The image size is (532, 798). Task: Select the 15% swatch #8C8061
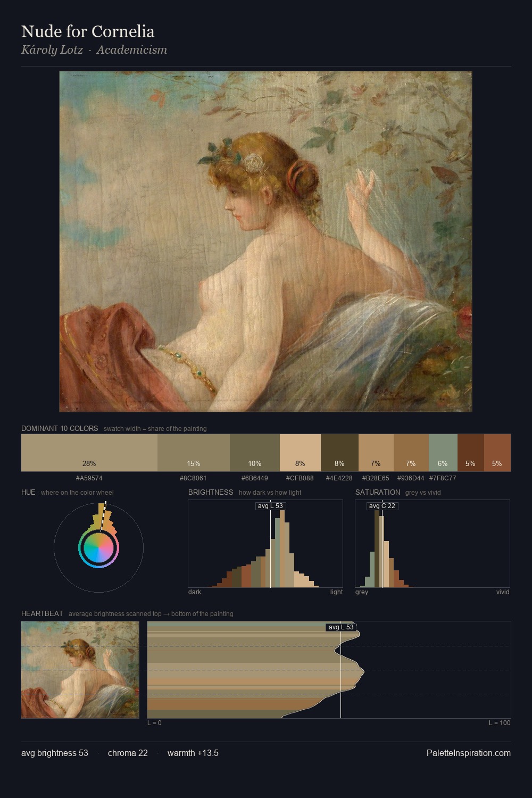pos(194,453)
